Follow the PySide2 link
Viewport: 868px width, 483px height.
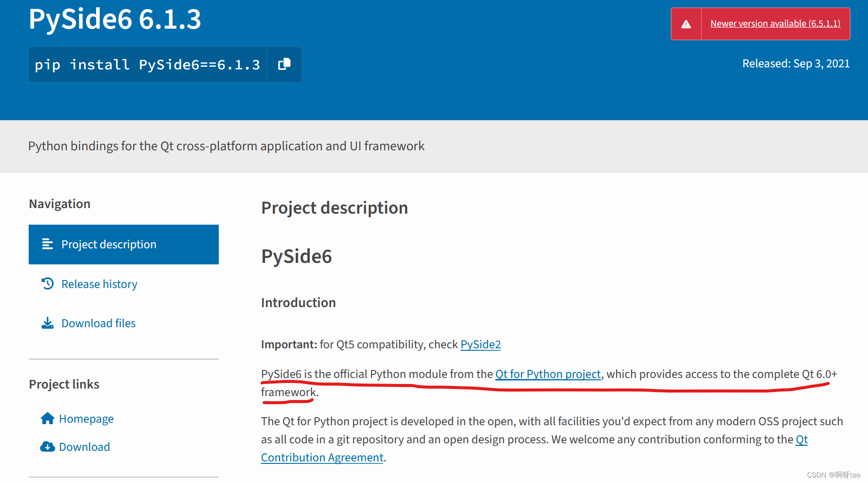coord(480,344)
